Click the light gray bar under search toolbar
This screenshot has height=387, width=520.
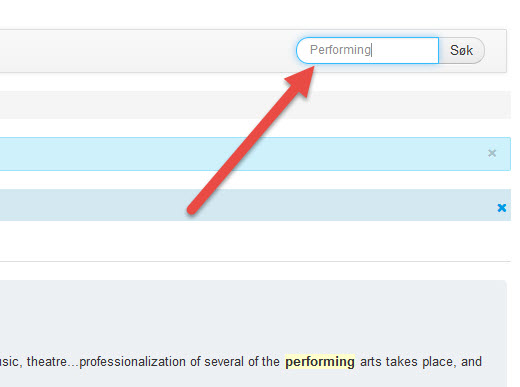pos(255,105)
